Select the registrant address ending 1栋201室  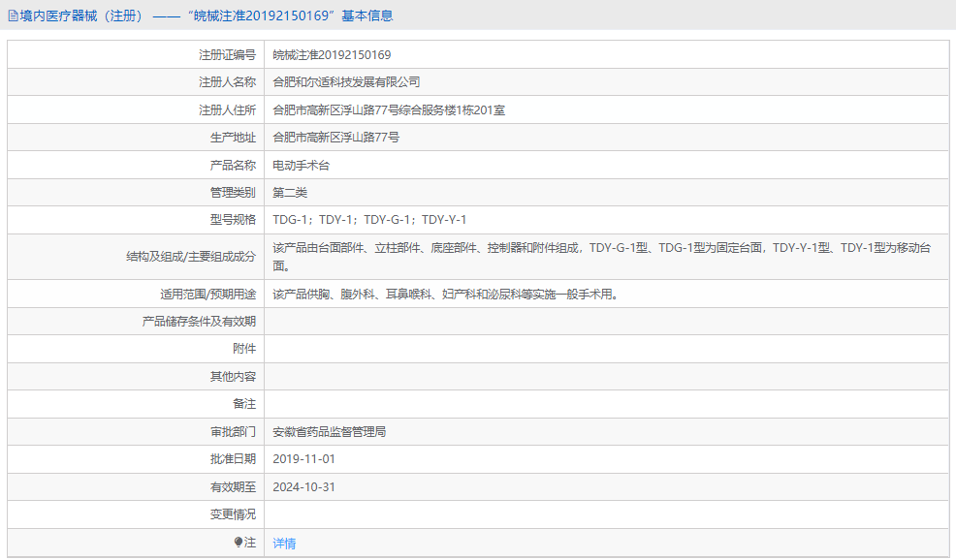[x=389, y=110]
